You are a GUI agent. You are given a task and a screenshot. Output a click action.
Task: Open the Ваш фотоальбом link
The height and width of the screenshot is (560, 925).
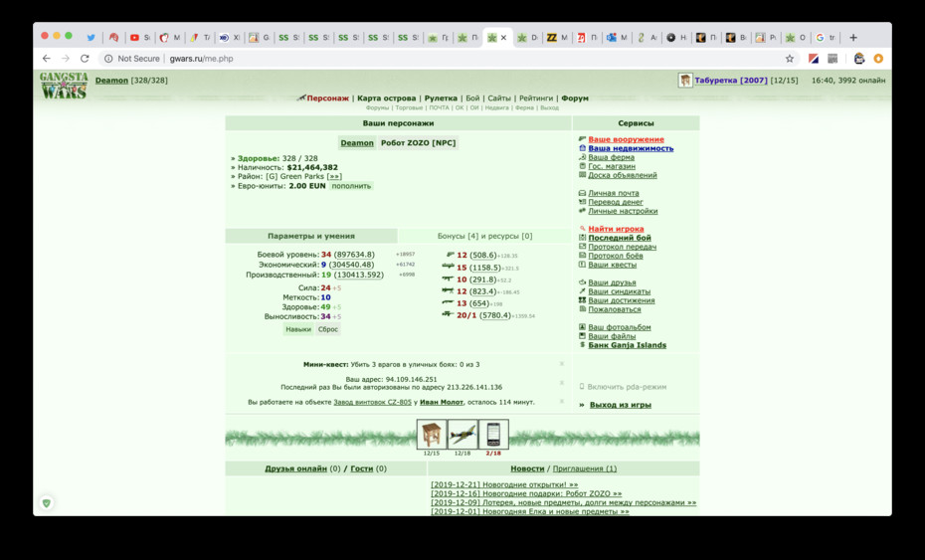620,327
